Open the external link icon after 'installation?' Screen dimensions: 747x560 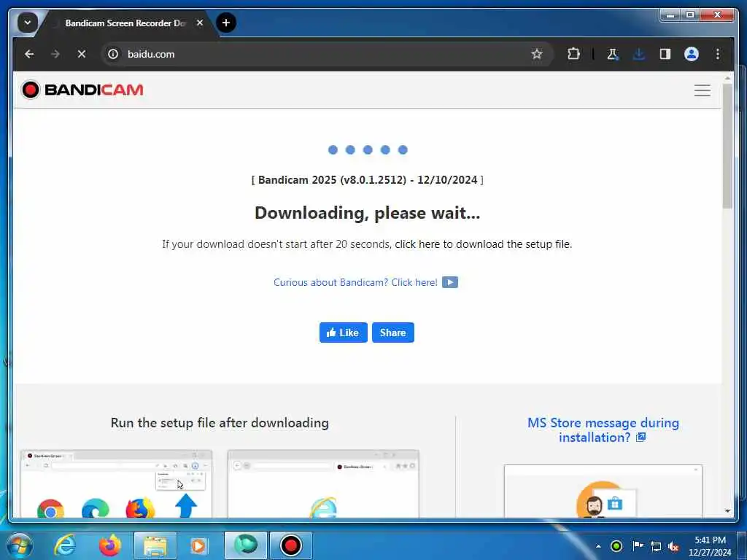[640, 437]
